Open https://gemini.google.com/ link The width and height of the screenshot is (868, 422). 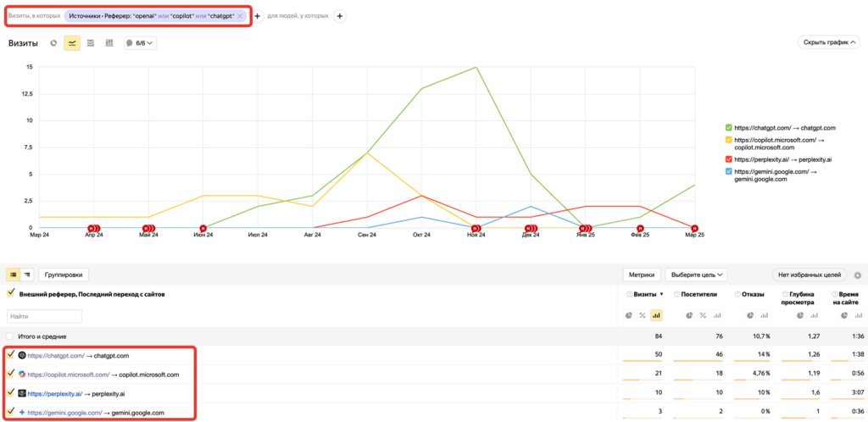[64, 413]
